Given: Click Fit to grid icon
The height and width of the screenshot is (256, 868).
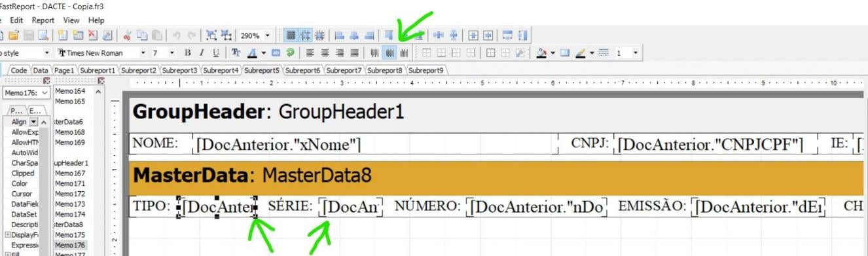Looking at the screenshot, I should (320, 35).
